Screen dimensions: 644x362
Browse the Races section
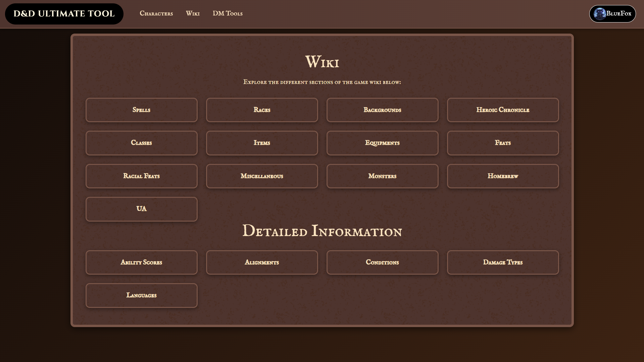click(x=262, y=110)
